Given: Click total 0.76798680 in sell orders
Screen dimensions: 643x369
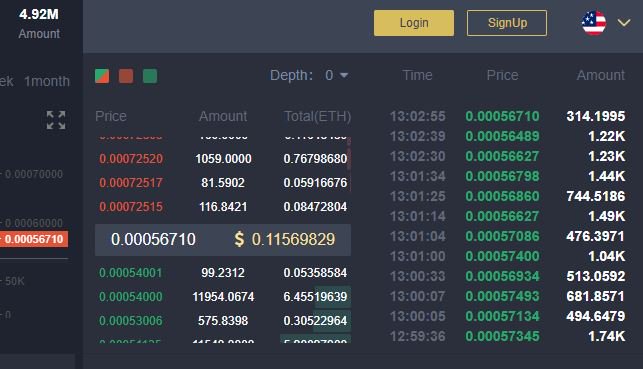Looking at the screenshot, I should click(x=315, y=159).
